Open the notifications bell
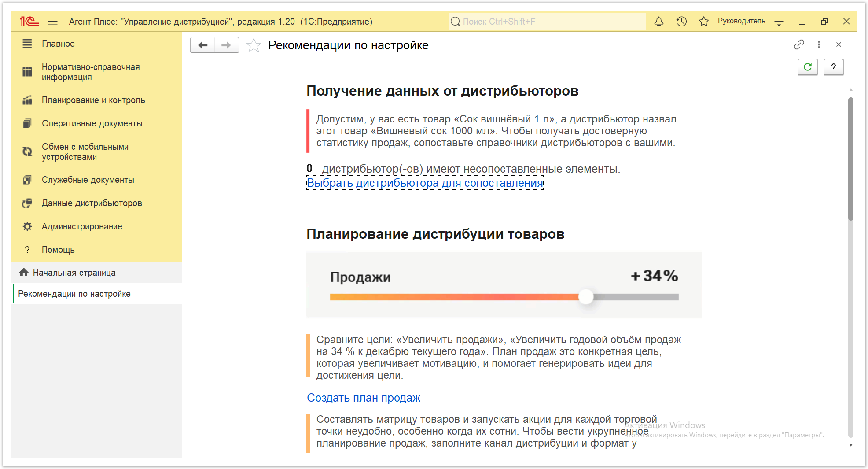 pyautogui.click(x=658, y=21)
